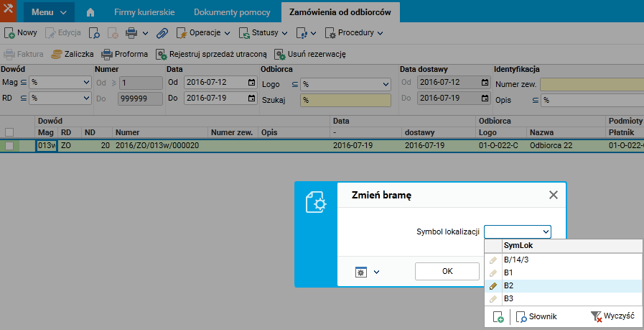Image resolution: width=644 pixels, height=330 pixels.
Task: Click the pencil icon beside B2
Action: click(494, 286)
